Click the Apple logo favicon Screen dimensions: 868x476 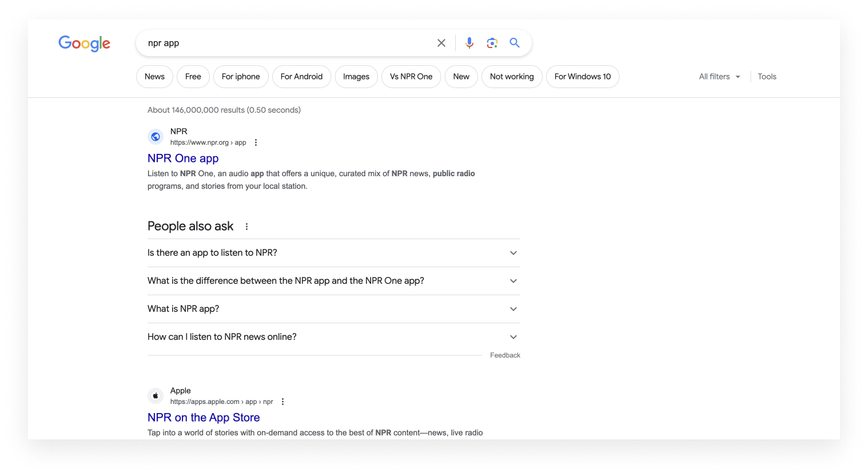click(x=156, y=396)
